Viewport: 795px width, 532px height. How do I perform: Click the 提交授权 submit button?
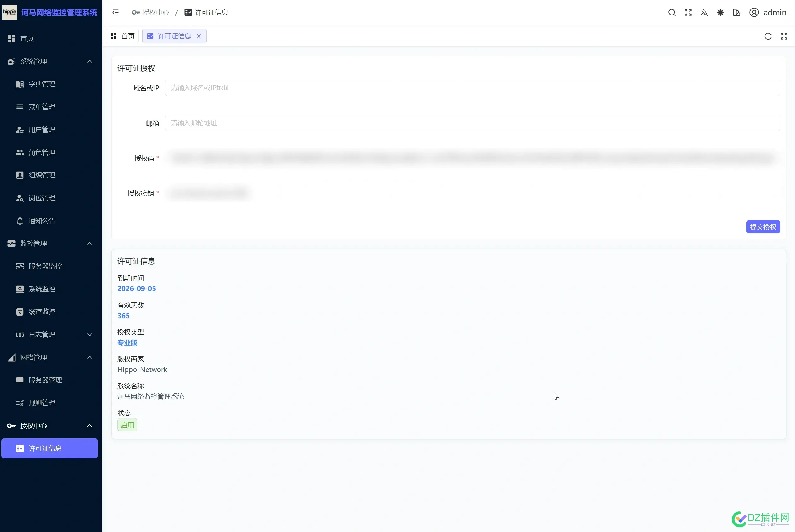tap(763, 227)
